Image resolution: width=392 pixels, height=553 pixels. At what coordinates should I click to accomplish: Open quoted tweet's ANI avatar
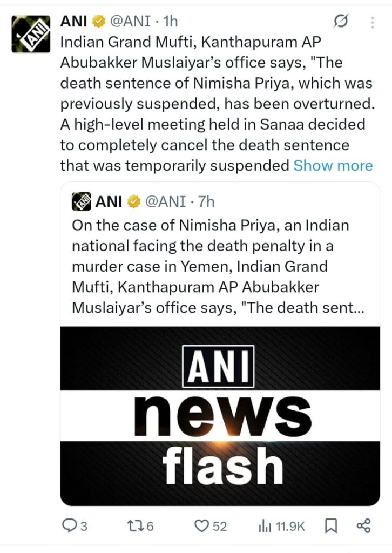tap(81, 201)
